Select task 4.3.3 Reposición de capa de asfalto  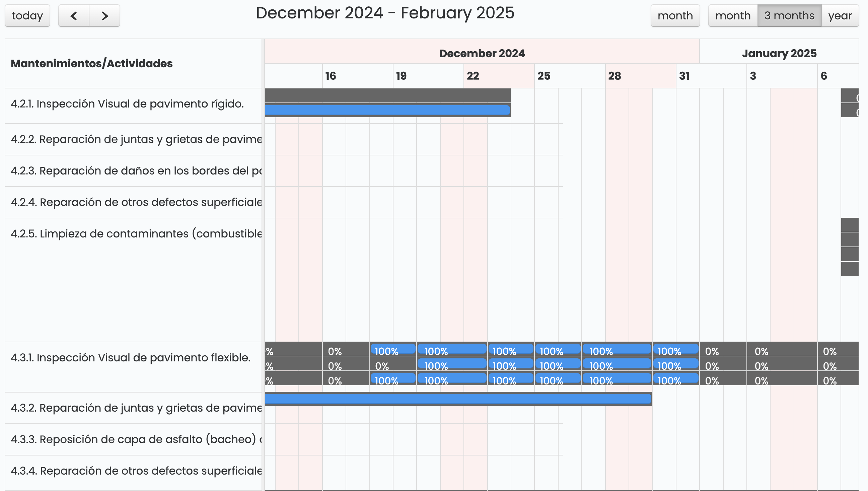pos(135,439)
